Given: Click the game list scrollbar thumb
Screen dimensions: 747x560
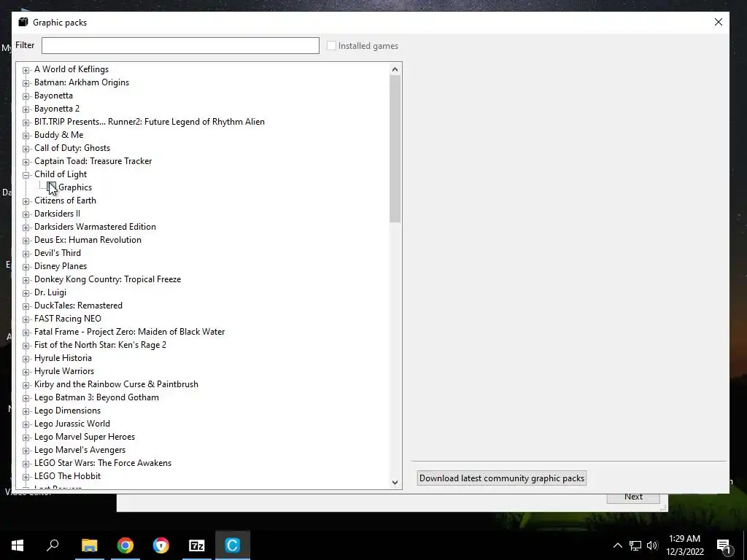Looking at the screenshot, I should click(395, 149).
